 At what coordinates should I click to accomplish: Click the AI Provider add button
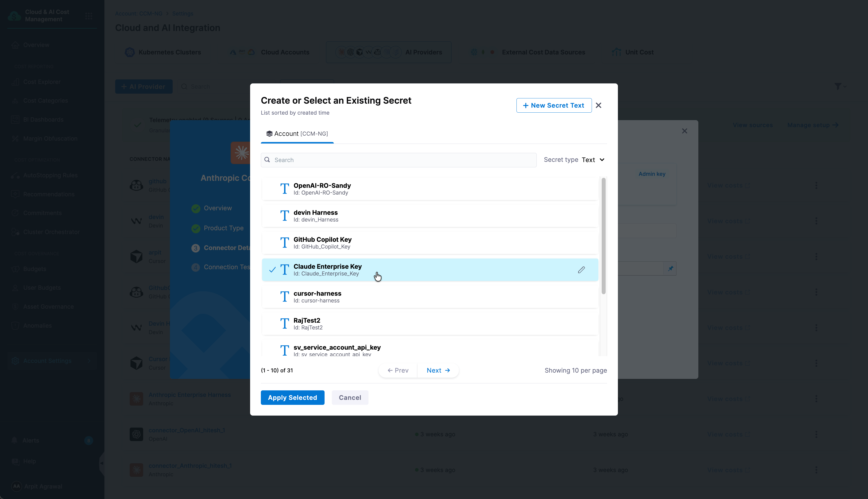(144, 87)
